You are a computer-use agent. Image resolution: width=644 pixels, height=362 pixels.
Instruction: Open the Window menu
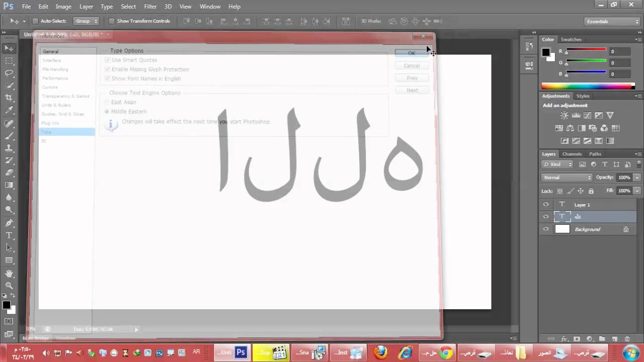tap(210, 7)
